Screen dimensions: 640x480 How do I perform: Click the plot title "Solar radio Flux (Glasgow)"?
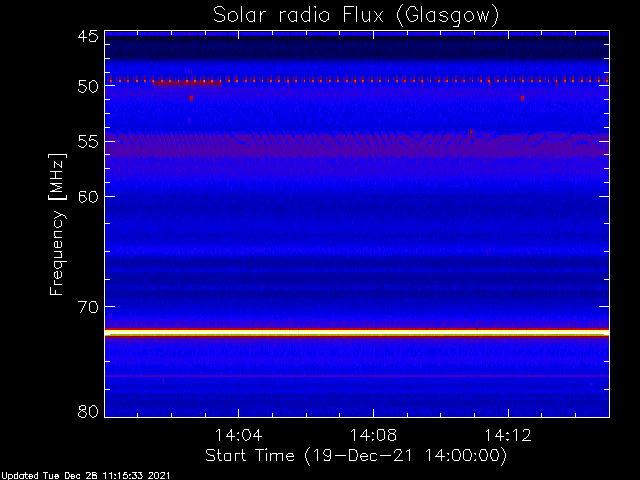tap(356, 16)
